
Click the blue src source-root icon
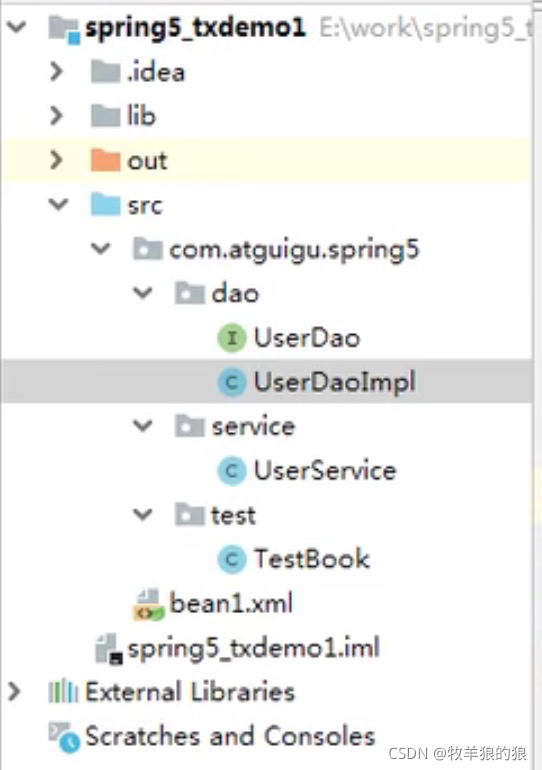click(106, 204)
